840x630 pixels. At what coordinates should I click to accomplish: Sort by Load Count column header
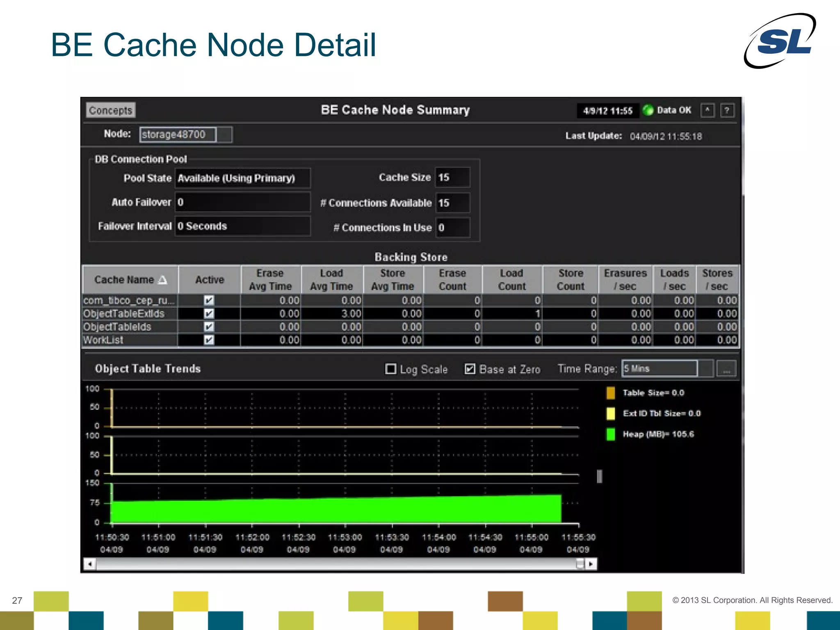click(512, 280)
